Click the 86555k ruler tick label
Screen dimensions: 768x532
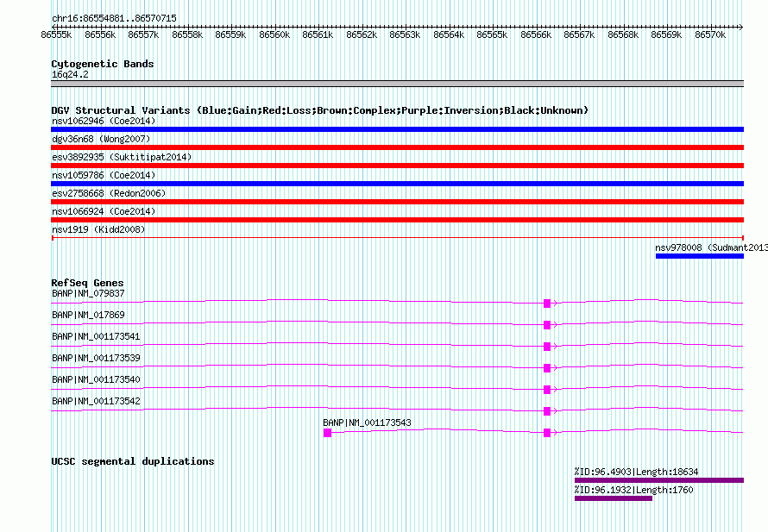(56, 34)
